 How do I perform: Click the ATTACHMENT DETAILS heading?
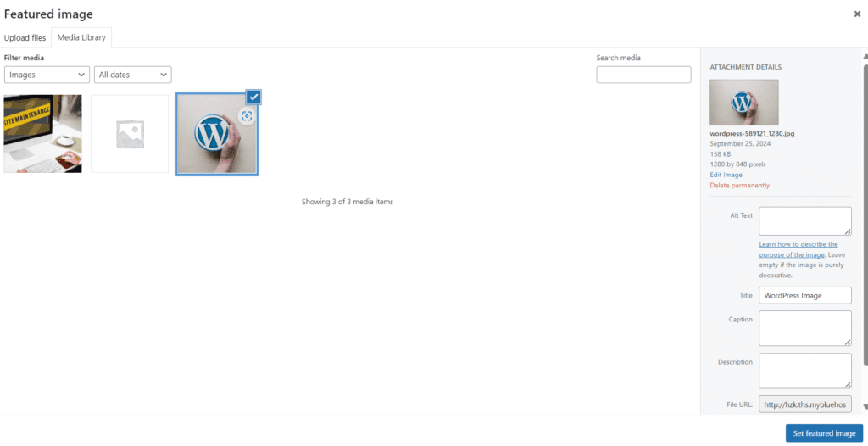pyautogui.click(x=746, y=67)
